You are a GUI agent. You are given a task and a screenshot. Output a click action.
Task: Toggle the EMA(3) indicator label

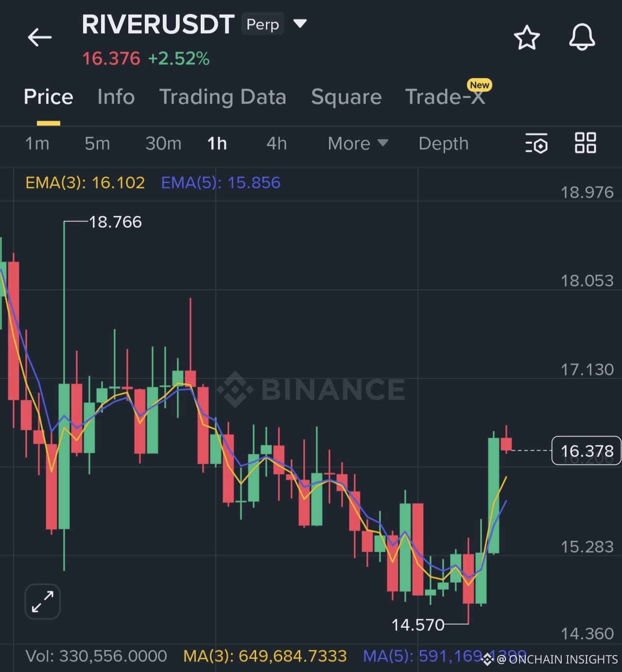coord(85,183)
